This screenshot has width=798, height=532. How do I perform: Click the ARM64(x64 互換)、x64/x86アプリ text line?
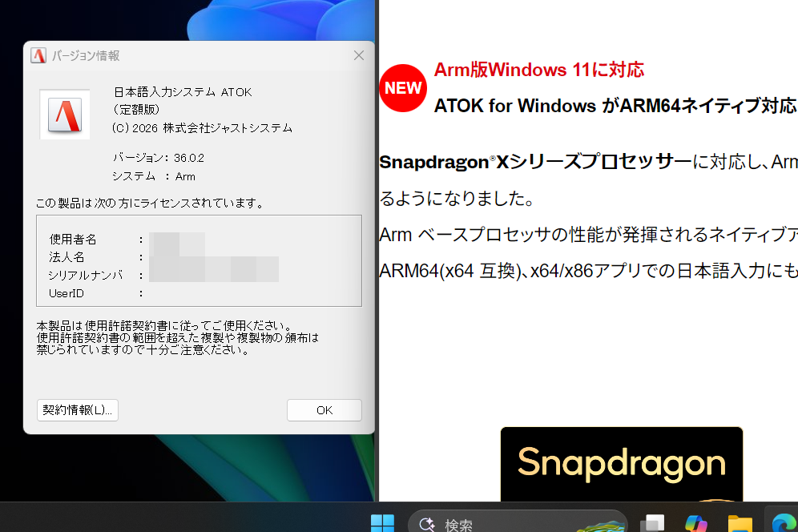[x=588, y=271]
